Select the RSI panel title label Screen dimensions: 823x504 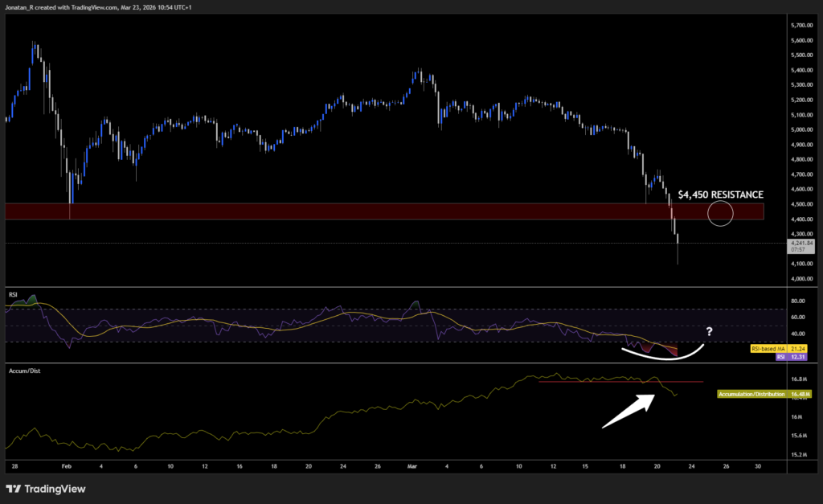pos(12,294)
